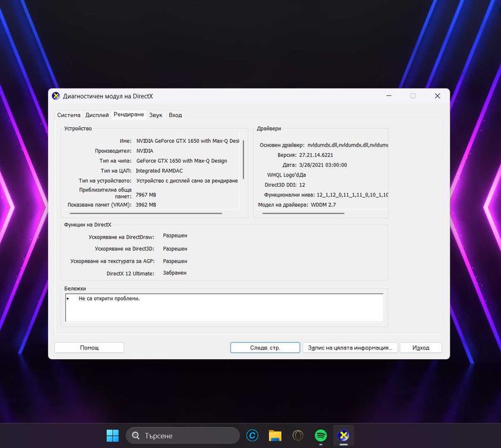
Task: Click the main driver nvldumdx.dll value
Action: pyautogui.click(x=348, y=145)
